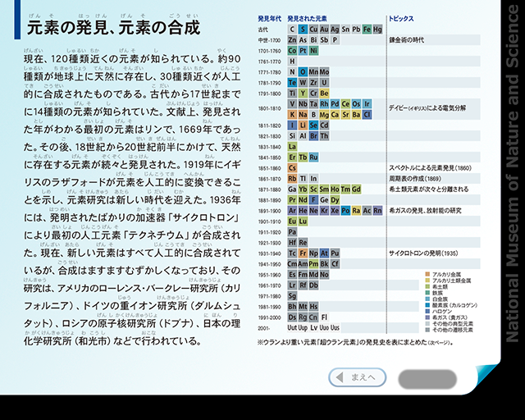
Task: Click the ハロゲン legend color swatch
Action: coord(427,312)
